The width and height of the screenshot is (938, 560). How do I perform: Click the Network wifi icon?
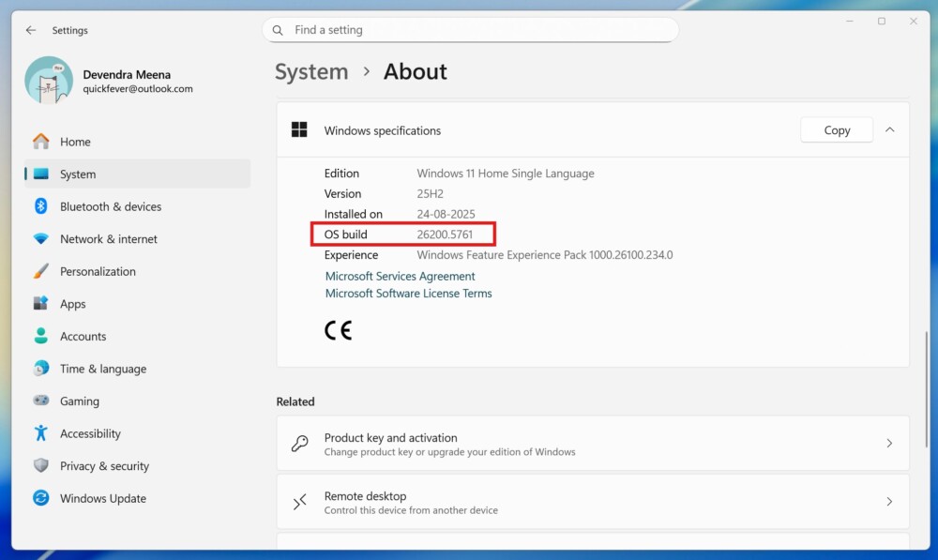coord(40,238)
